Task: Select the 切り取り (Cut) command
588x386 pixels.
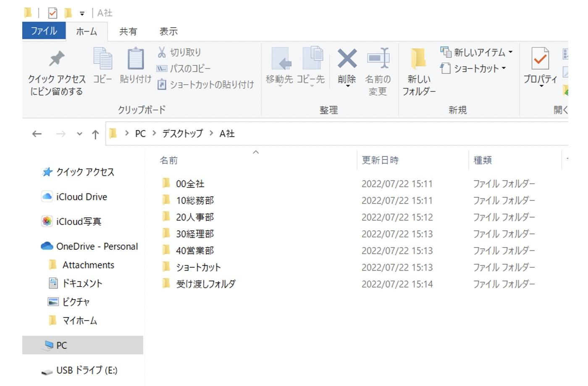Action: pos(180,52)
